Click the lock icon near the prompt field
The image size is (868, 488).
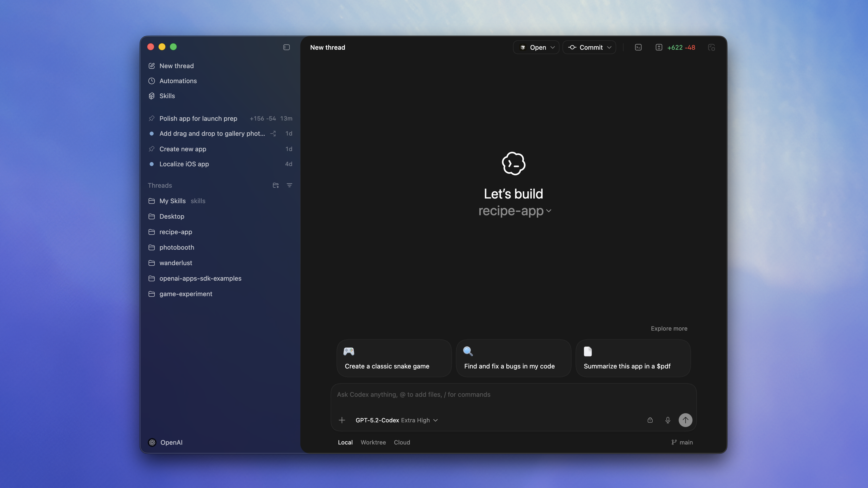click(650, 420)
